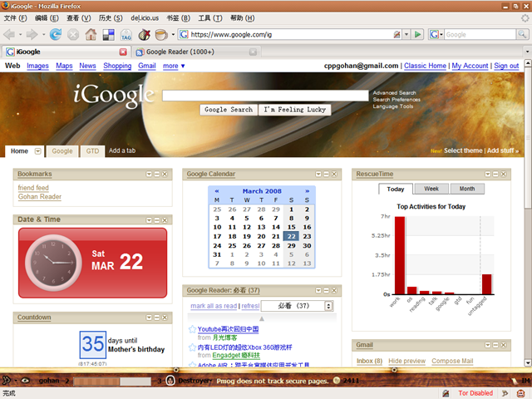Click the Select theme link
The image size is (532, 399).
click(463, 150)
